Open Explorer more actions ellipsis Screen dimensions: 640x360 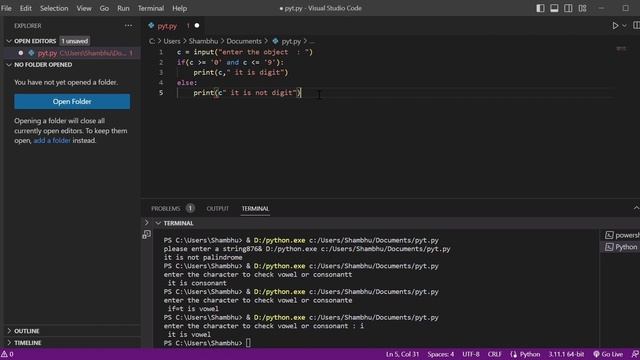[128, 25]
